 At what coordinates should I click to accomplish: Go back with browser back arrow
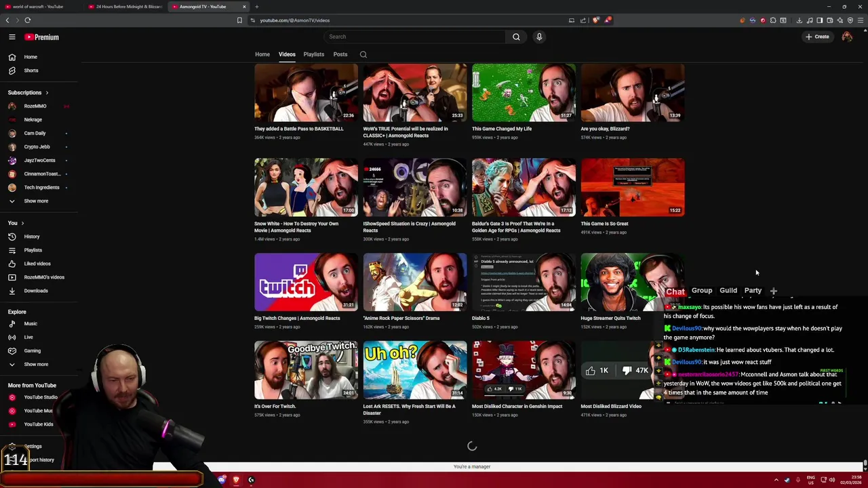(x=8, y=20)
